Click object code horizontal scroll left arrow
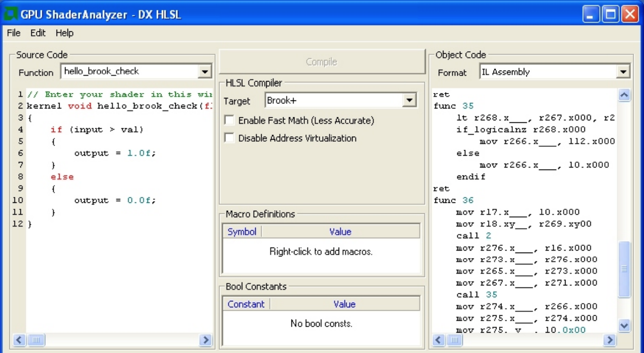This screenshot has height=353, width=644. click(438, 340)
